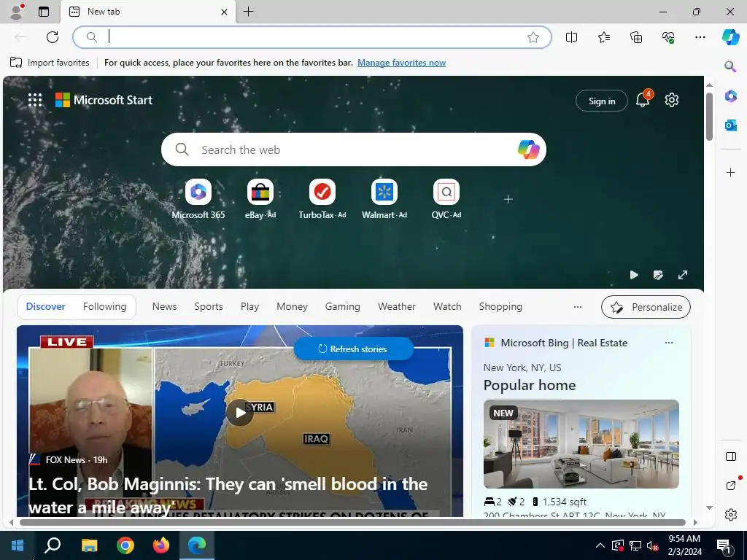Open the tab actions menu icon

click(x=43, y=12)
